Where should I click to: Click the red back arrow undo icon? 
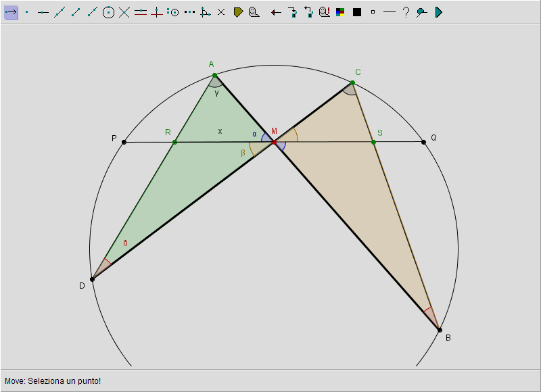276,13
